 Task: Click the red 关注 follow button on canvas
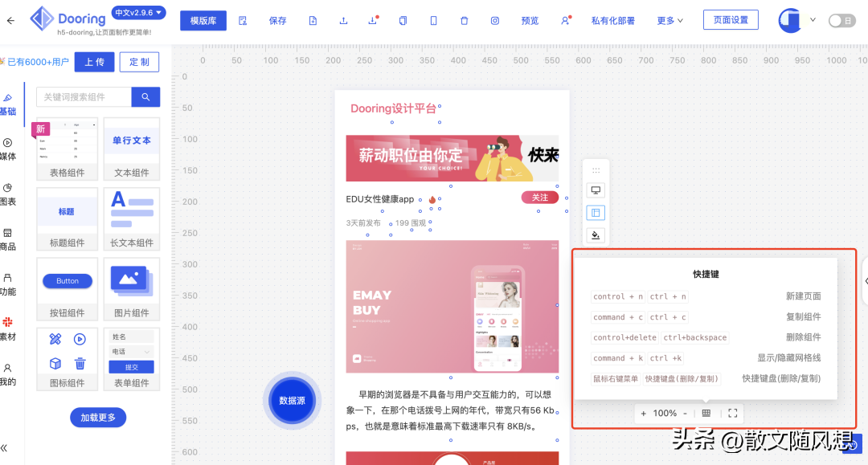point(540,198)
